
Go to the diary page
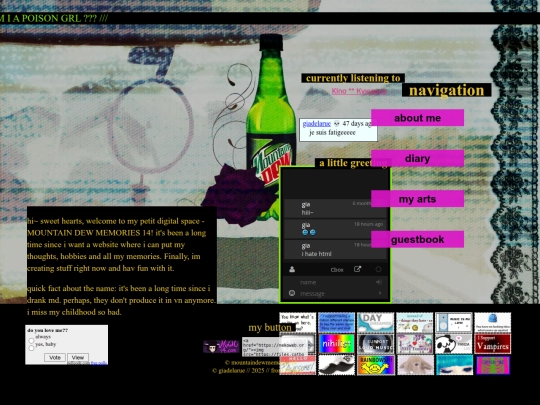click(417, 158)
